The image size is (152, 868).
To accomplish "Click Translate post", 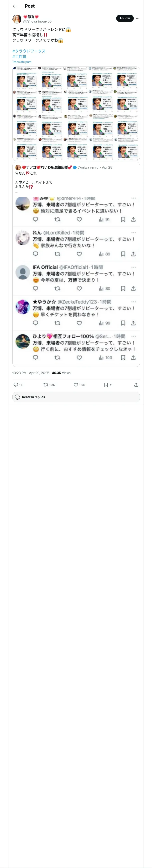I will coord(22,62).
